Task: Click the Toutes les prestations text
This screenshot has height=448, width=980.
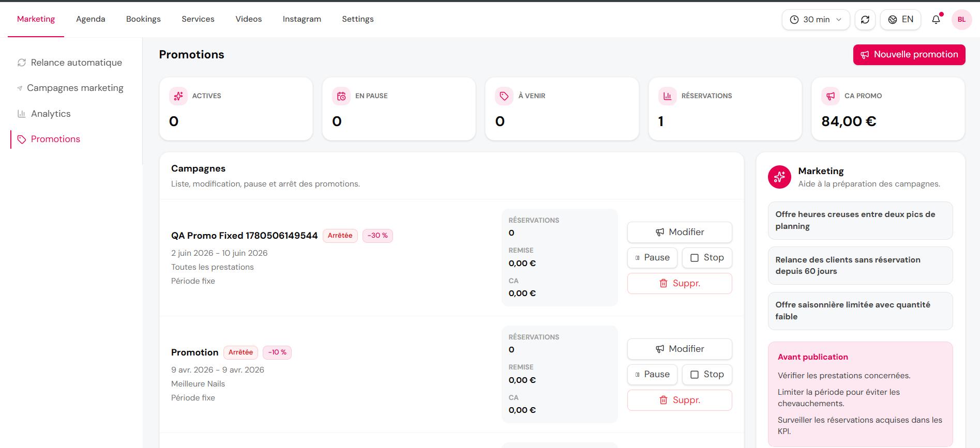Action: point(213,267)
